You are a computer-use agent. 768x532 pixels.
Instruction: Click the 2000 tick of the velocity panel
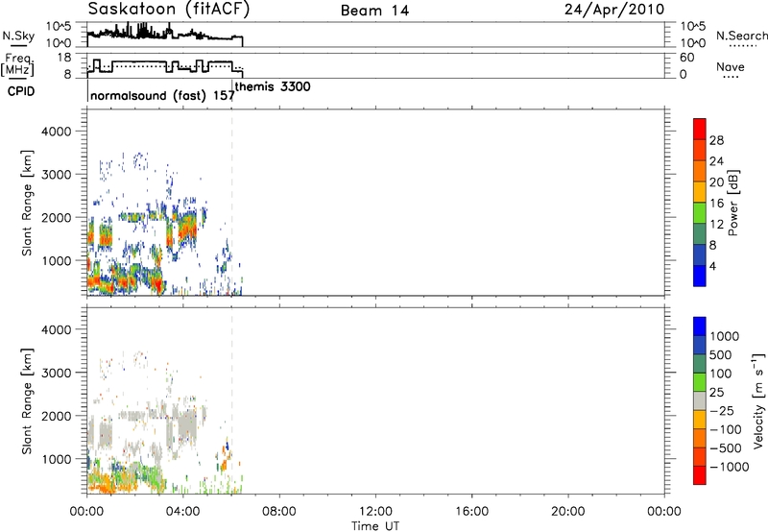57,416
